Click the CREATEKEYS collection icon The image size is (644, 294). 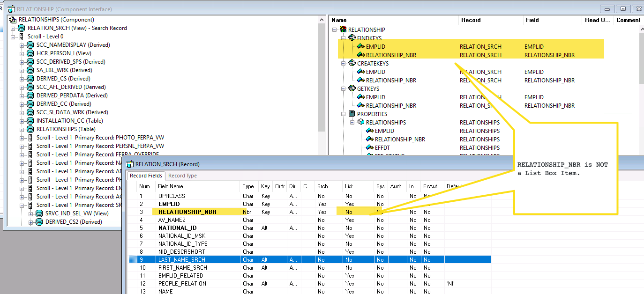[352, 63]
